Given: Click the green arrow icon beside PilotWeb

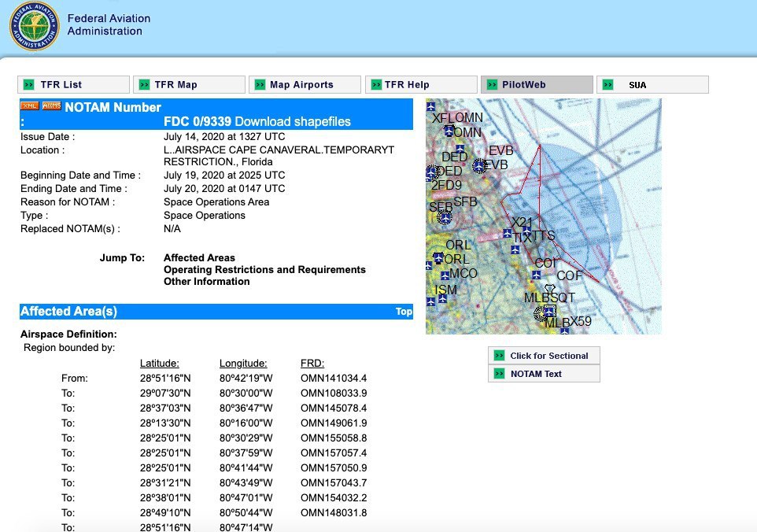Looking at the screenshot, I should [492, 84].
